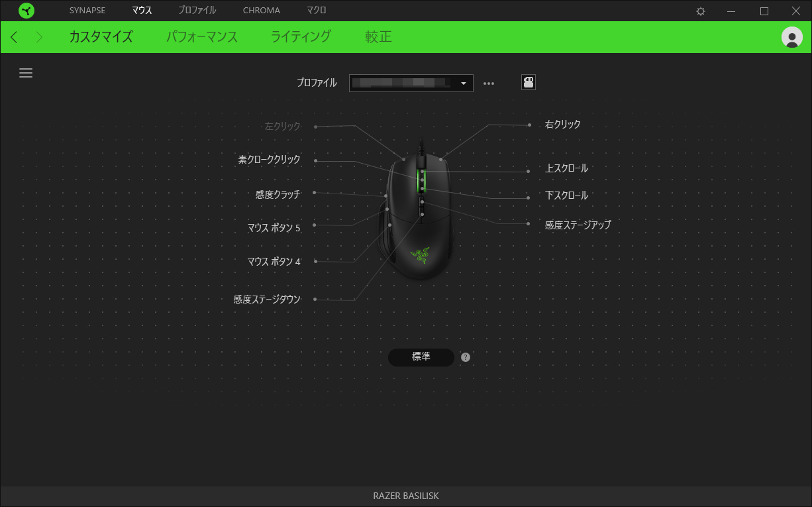Select the 感度クラッチ assignment

pos(278,195)
